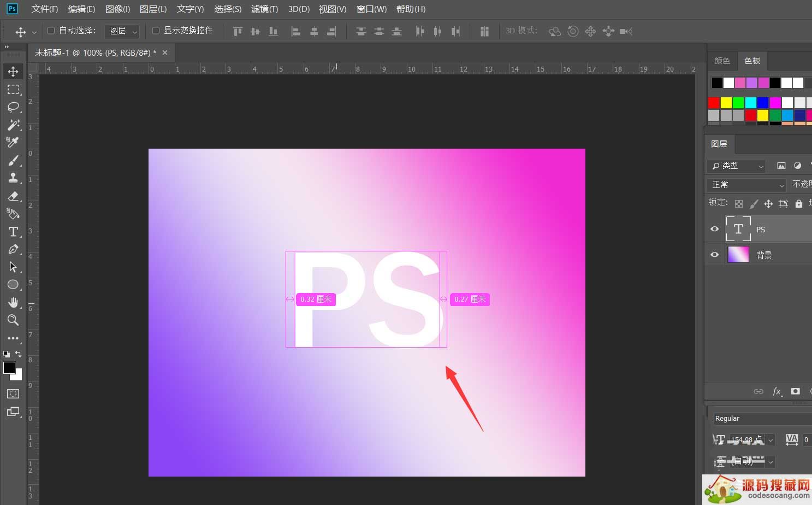This screenshot has width=812, height=505.
Task: Click the foreground color box
Action: click(x=9, y=368)
